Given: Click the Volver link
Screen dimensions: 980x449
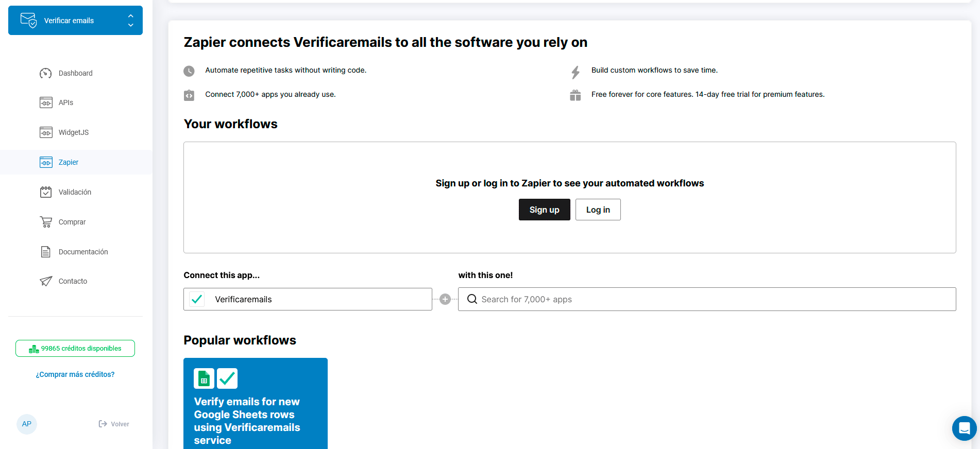Looking at the screenshot, I should point(120,424).
